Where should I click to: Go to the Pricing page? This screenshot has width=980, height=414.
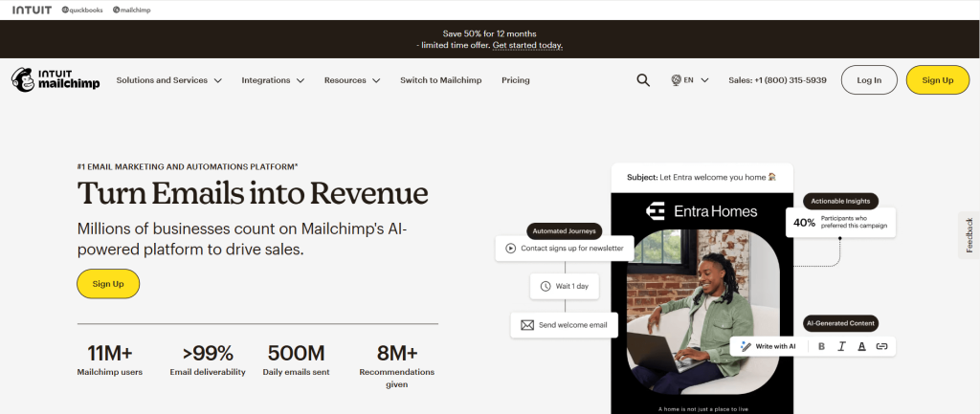[516, 80]
